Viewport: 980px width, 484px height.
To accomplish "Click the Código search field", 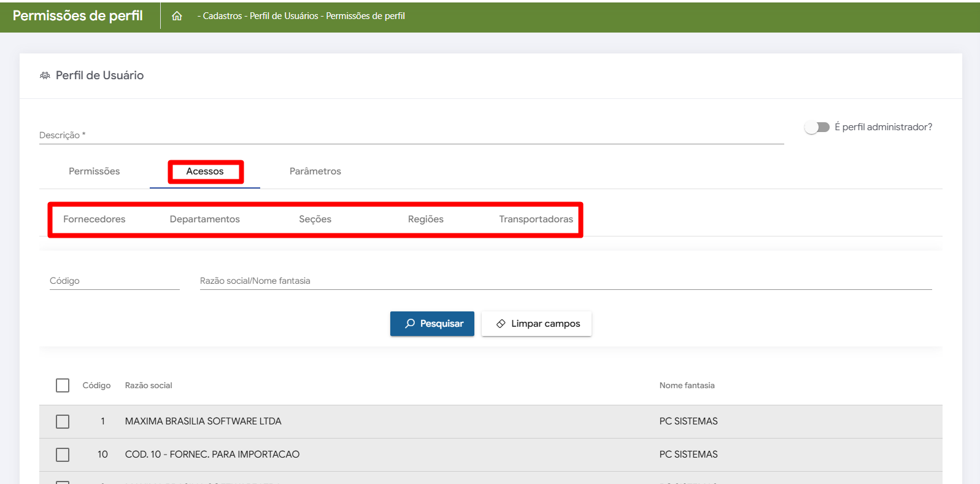I will point(114,281).
